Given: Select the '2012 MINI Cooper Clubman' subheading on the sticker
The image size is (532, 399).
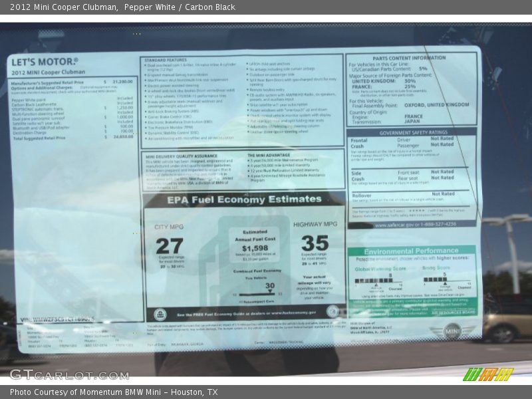Looking at the screenshot, I should click(x=48, y=72).
